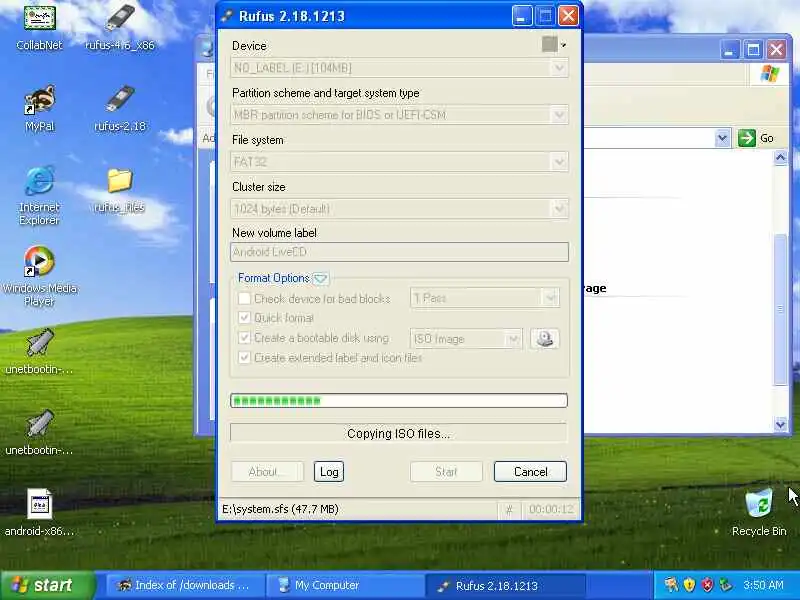Click the ISO image browse disc icon
800x600 pixels.
pos(545,339)
